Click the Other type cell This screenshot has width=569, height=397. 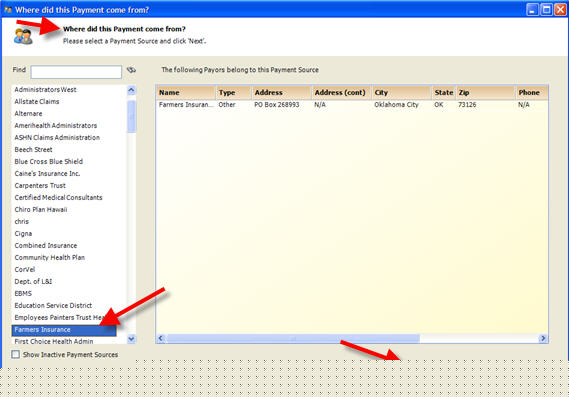(x=227, y=105)
